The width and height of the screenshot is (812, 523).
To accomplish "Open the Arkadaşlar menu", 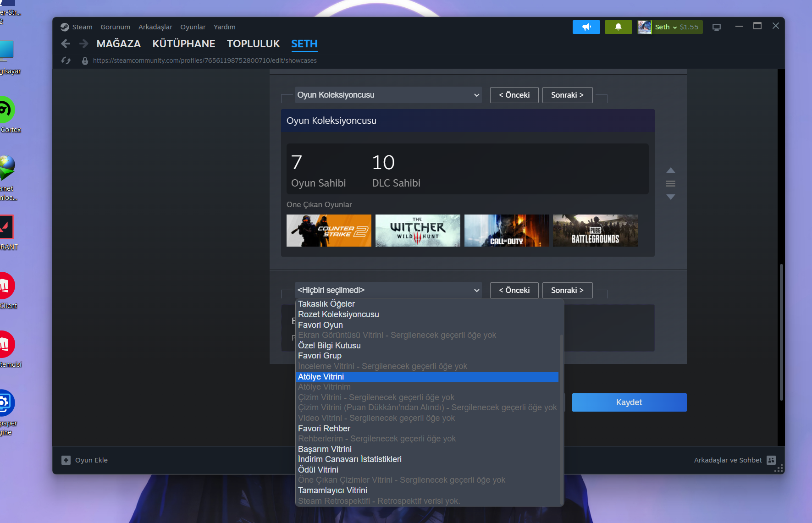I will [155, 27].
